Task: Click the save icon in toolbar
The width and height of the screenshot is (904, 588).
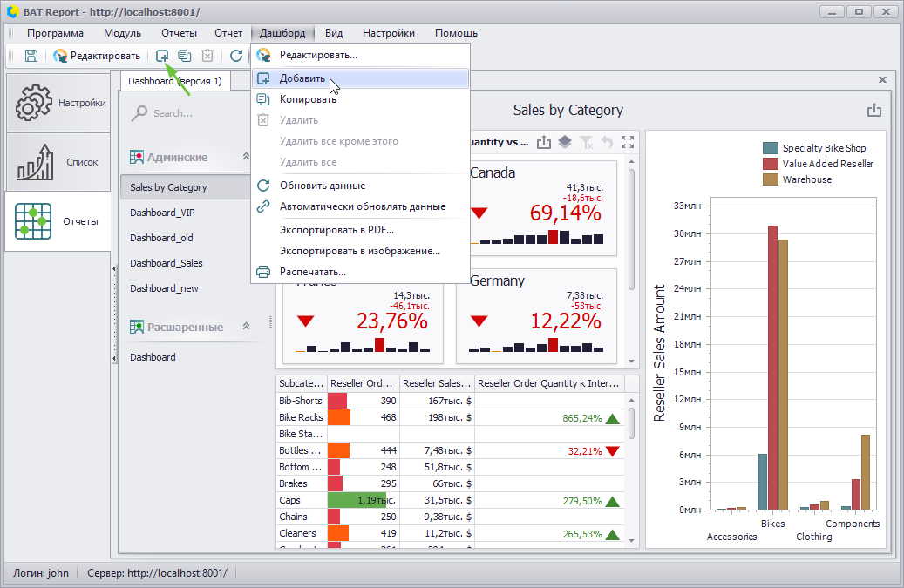Action: [x=31, y=55]
